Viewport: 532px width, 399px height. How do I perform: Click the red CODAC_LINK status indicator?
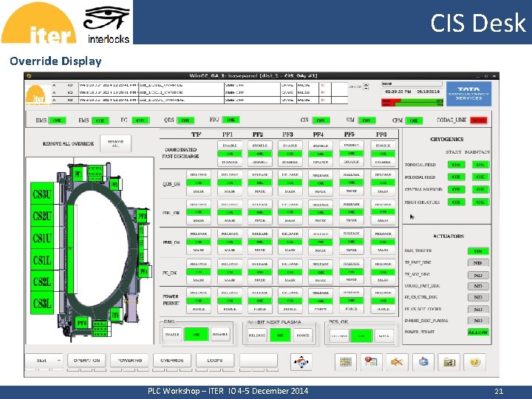[479, 120]
